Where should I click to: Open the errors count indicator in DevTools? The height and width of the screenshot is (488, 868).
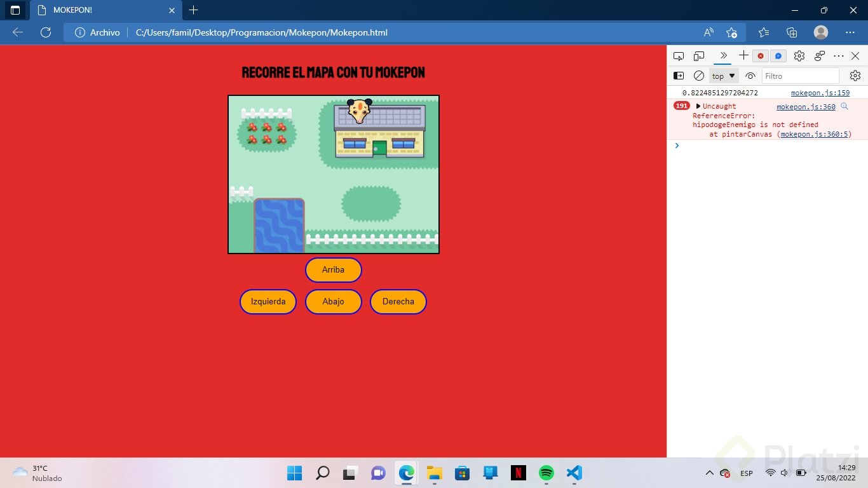(x=761, y=56)
